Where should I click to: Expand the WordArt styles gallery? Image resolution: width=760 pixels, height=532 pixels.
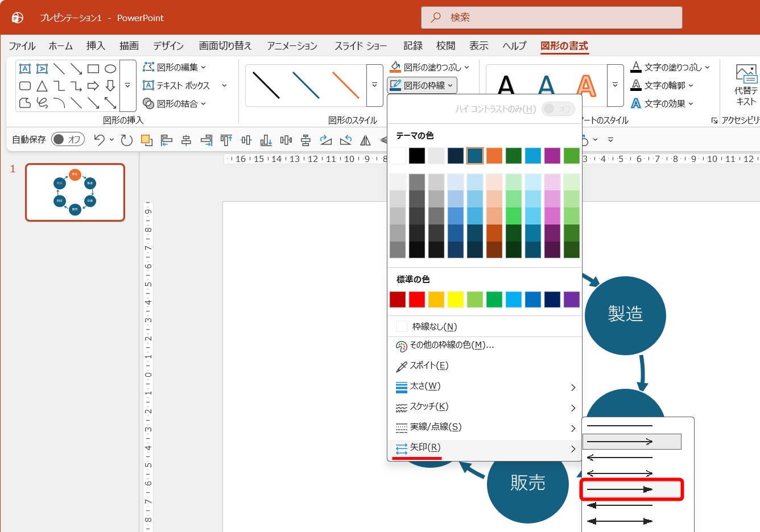click(615, 85)
